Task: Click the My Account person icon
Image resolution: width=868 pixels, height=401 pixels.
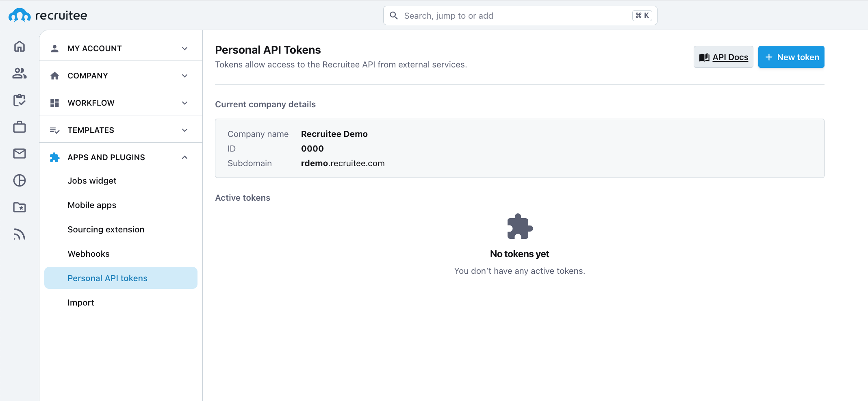Action: [x=54, y=48]
